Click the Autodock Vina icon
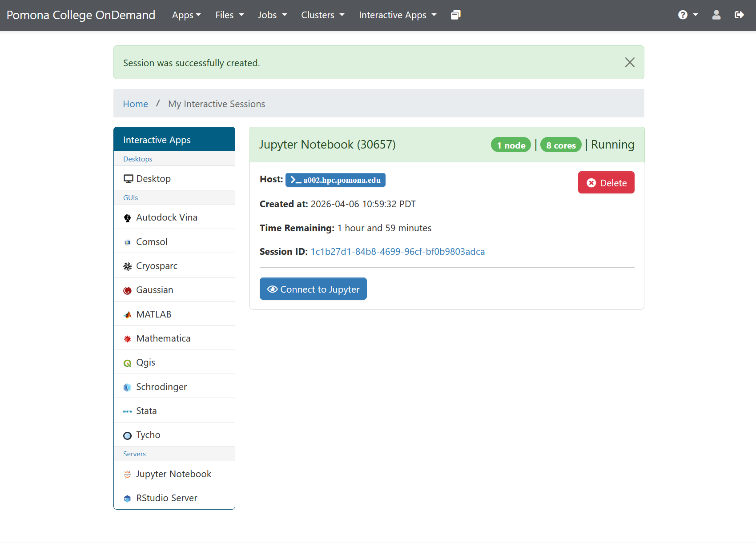Image resolution: width=756 pixels, height=547 pixels. click(128, 218)
